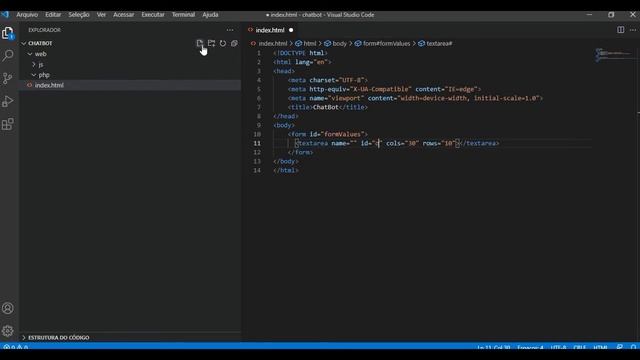Click line number 9 in the gutter
Viewport: 640px width, 360px height.
(258, 125)
